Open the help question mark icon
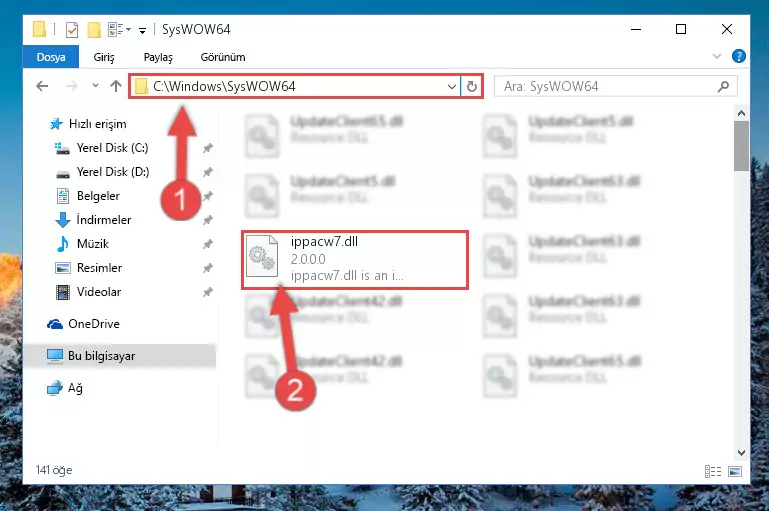The height and width of the screenshot is (511, 769). coord(739,56)
